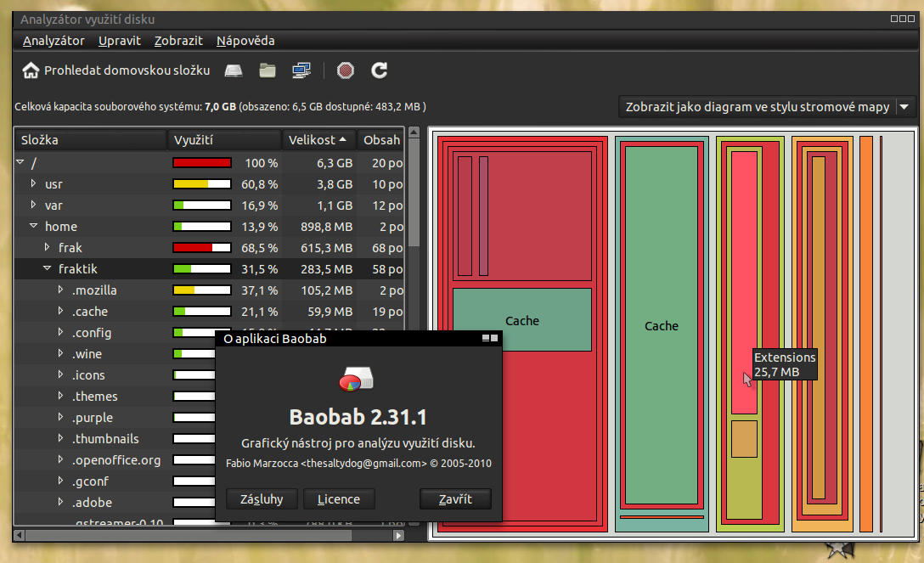Click the red usage bar for frak
924x563 pixels.
coord(201,247)
